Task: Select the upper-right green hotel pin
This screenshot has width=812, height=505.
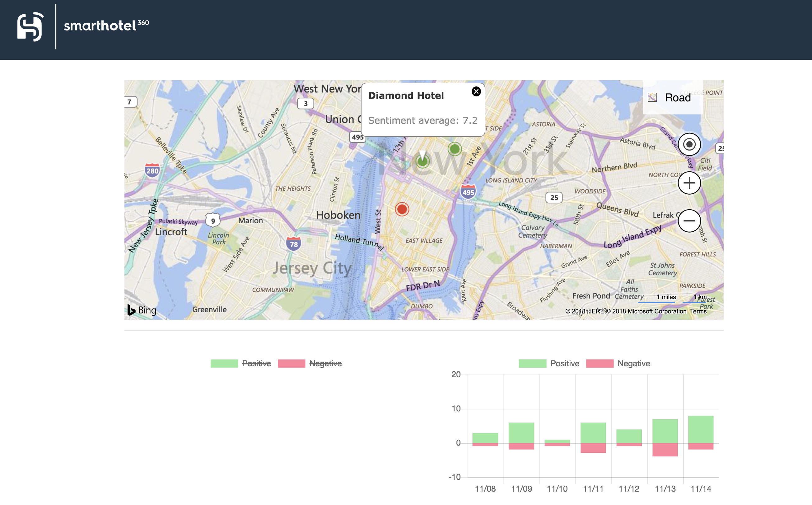Action: click(455, 149)
